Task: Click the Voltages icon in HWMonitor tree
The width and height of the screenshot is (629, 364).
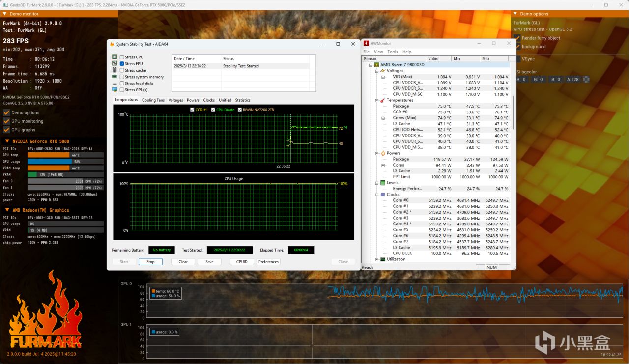Action: pyautogui.click(x=382, y=71)
